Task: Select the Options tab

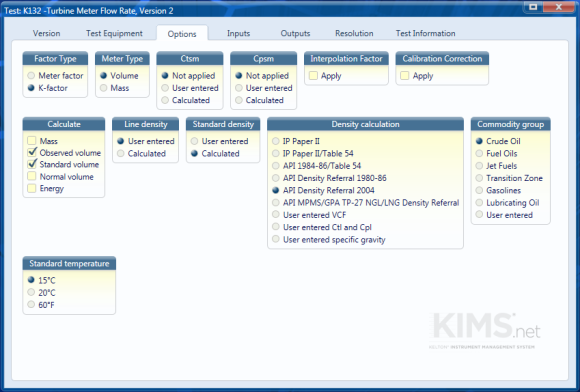Action: (182, 34)
